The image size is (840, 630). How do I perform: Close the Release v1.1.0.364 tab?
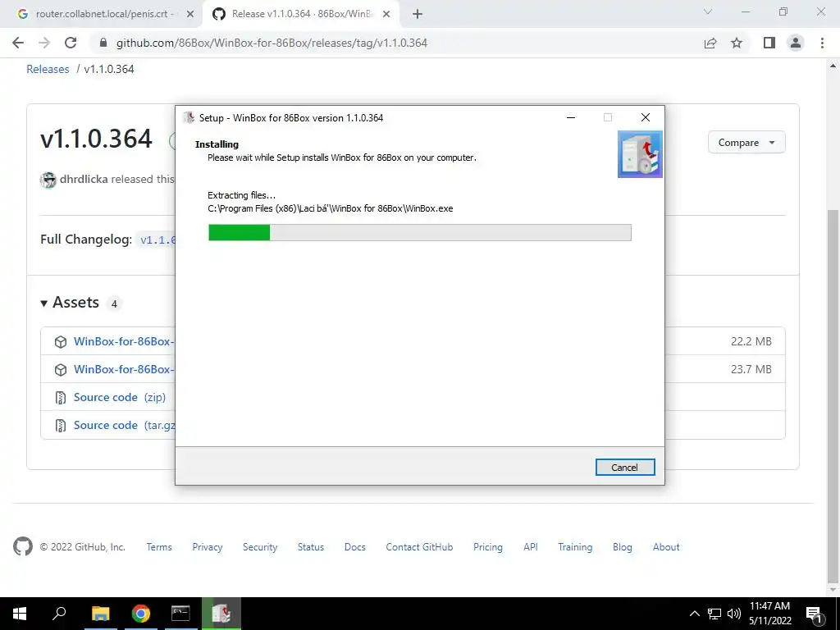tap(386, 14)
